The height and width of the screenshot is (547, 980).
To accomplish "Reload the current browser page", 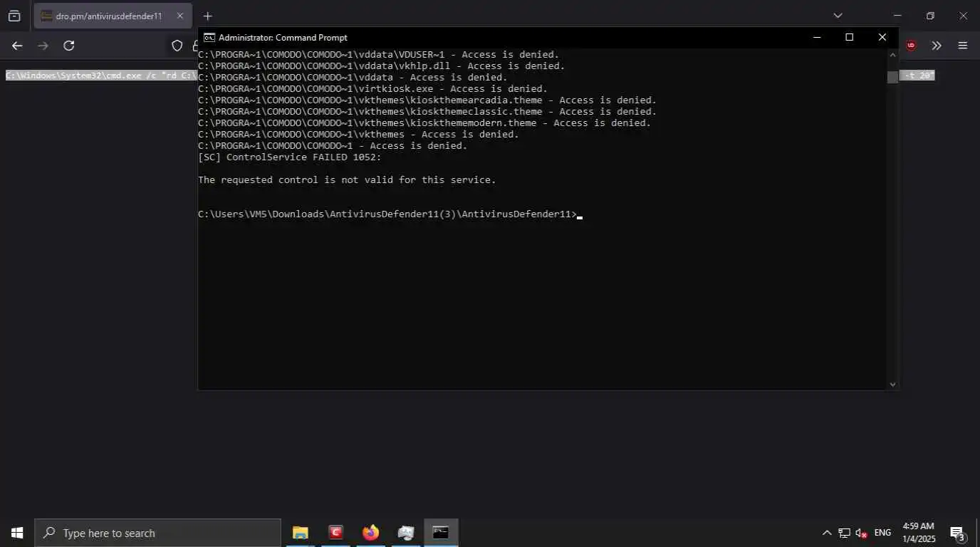I will (69, 46).
